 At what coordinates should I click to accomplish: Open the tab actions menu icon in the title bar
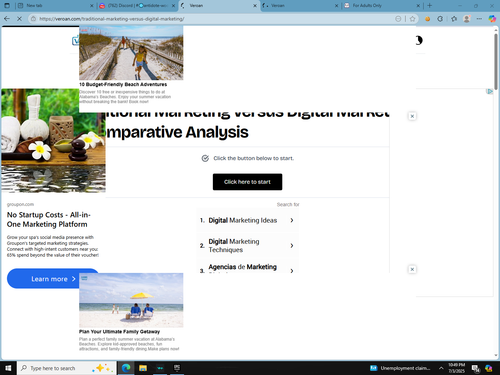pyautogui.click(x=7, y=6)
